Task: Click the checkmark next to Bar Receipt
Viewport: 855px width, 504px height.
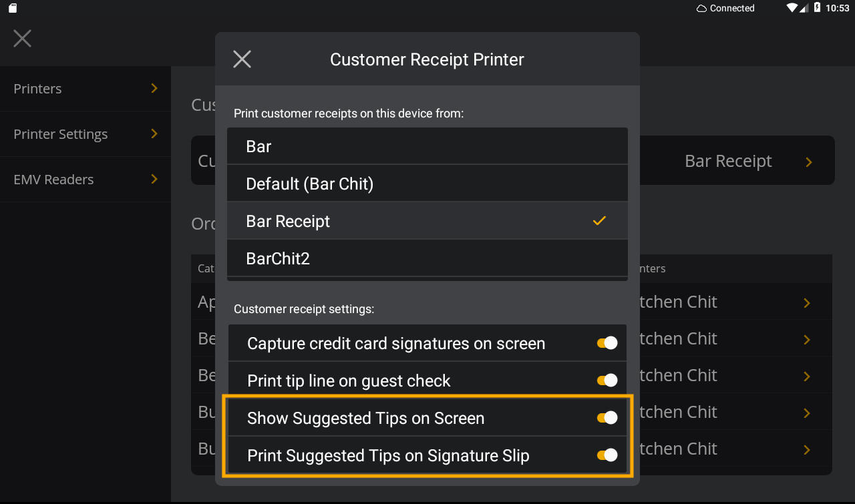Action: tap(599, 220)
